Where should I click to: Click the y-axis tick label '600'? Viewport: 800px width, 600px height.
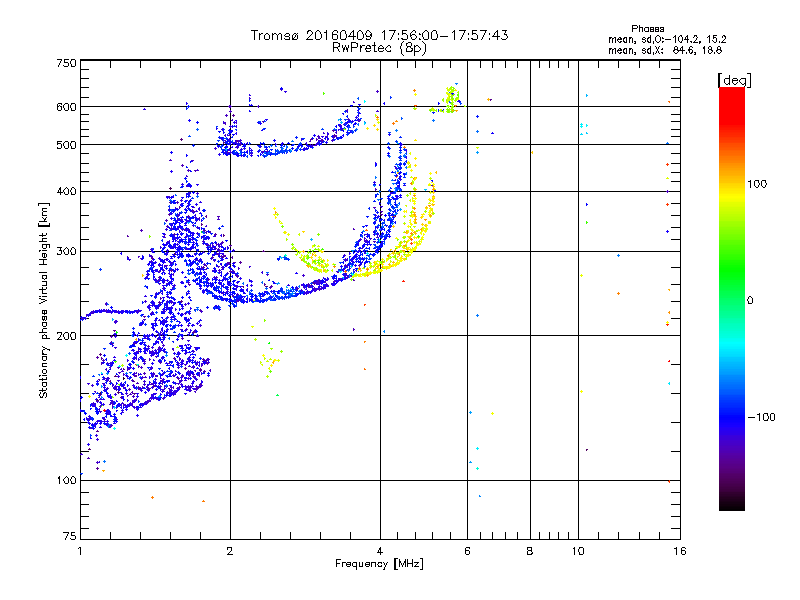pyautogui.click(x=66, y=107)
